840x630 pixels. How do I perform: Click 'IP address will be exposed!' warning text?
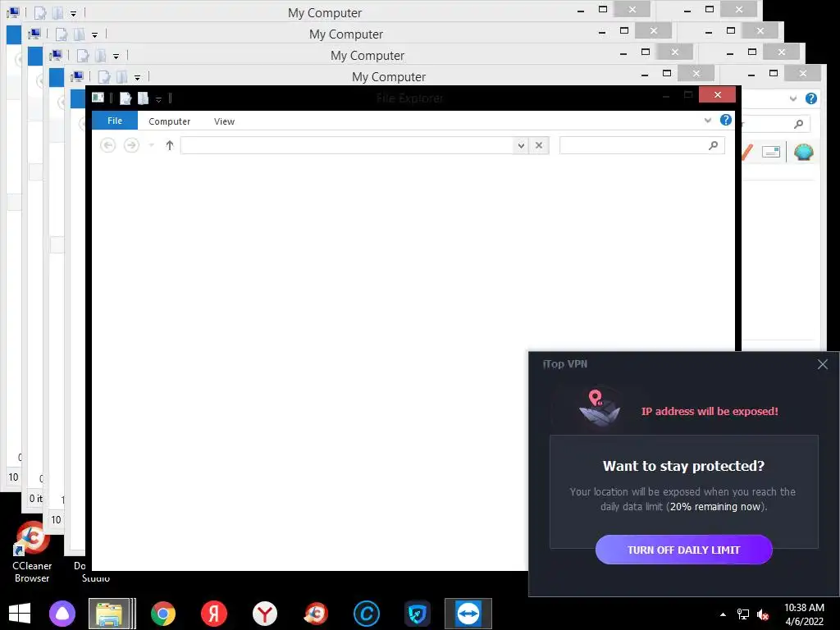pos(710,412)
